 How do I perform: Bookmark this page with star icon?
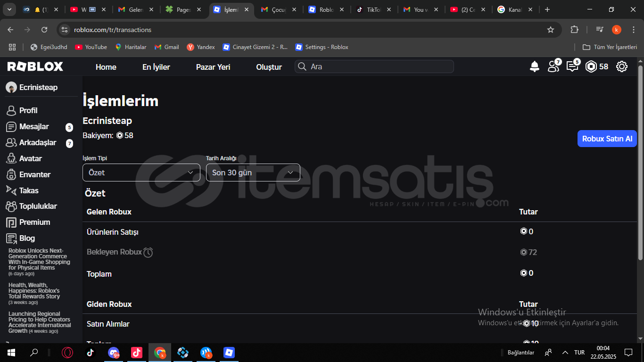550,30
